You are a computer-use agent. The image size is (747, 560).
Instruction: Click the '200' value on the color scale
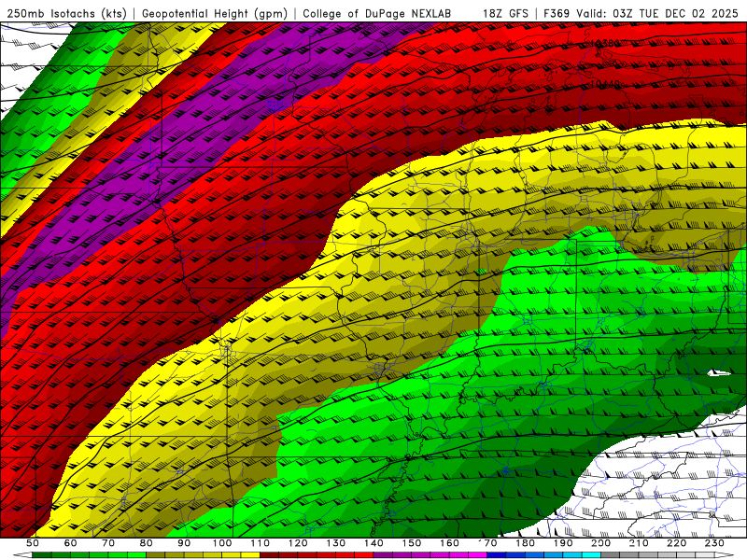click(601, 543)
